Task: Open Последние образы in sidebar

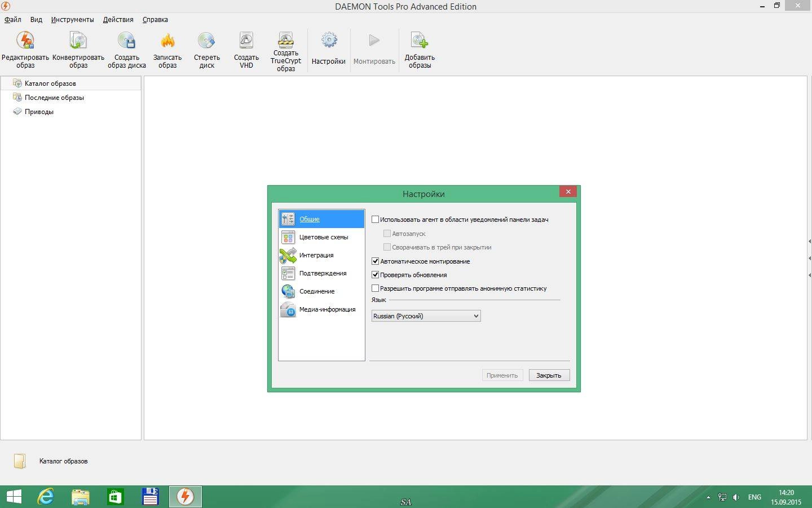Action: tap(70, 97)
